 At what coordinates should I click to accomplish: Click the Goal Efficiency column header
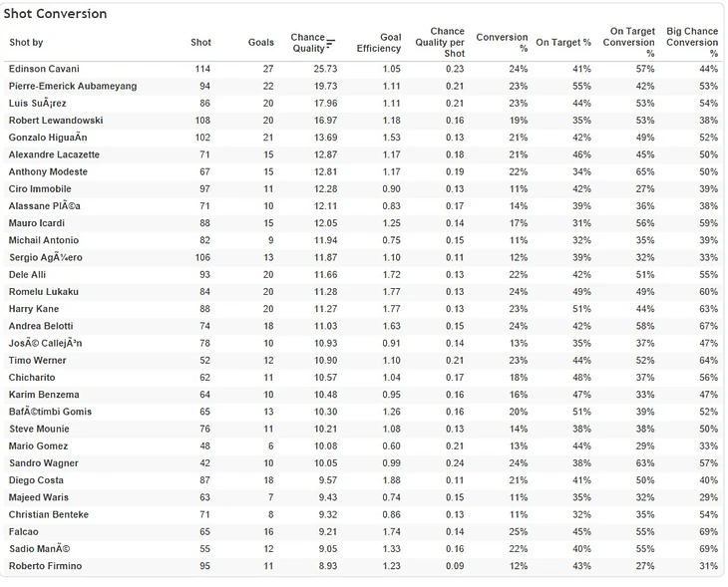[x=379, y=43]
